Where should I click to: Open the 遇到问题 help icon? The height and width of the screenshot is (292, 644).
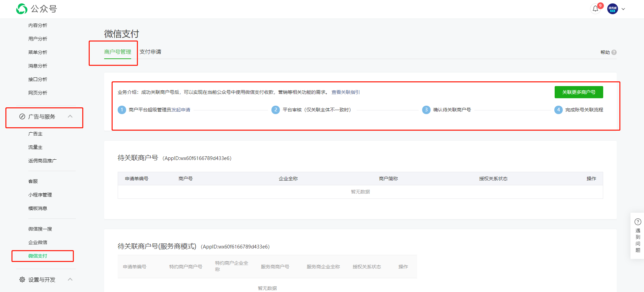point(638,222)
